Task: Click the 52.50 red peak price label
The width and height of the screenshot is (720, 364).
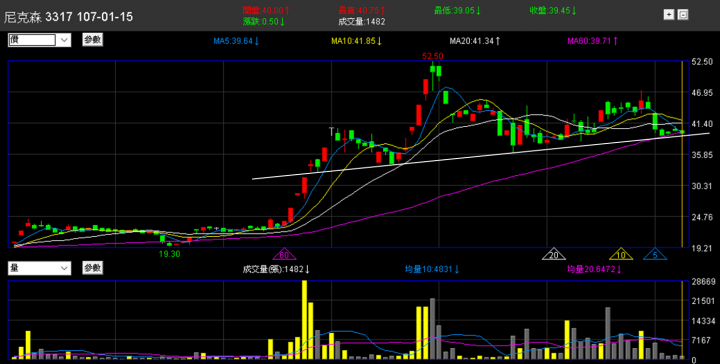Action: point(433,56)
